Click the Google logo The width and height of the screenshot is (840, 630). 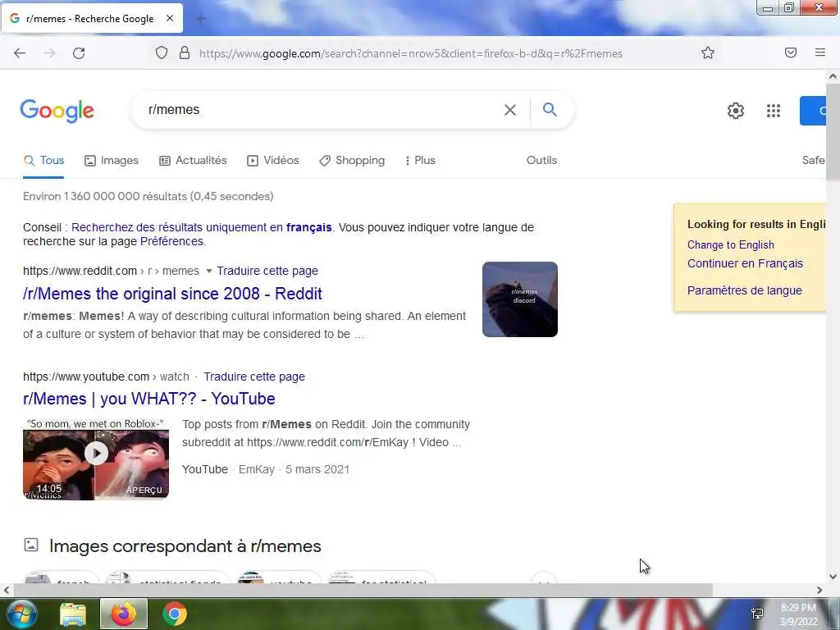(57, 111)
